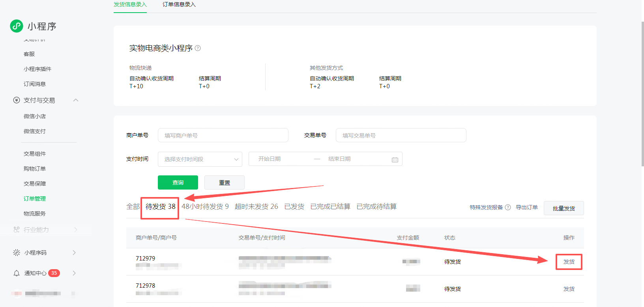Click the green 查询 button
644x307 pixels.
(178, 182)
